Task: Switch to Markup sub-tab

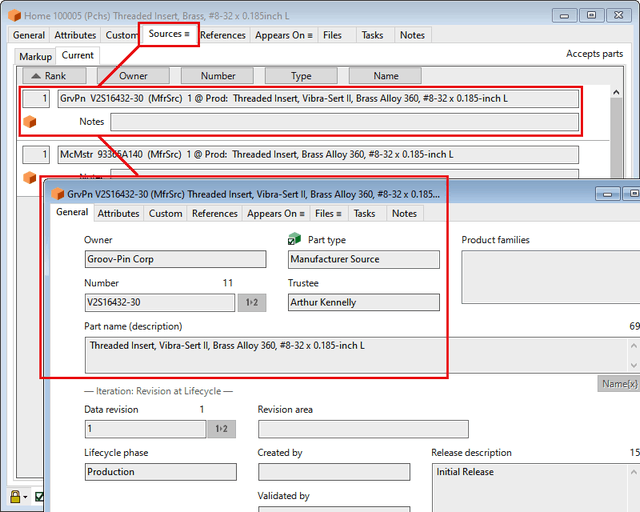Action: [x=36, y=56]
